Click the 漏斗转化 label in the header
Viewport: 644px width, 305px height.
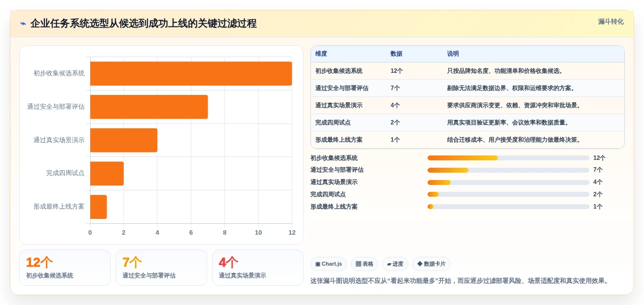611,22
